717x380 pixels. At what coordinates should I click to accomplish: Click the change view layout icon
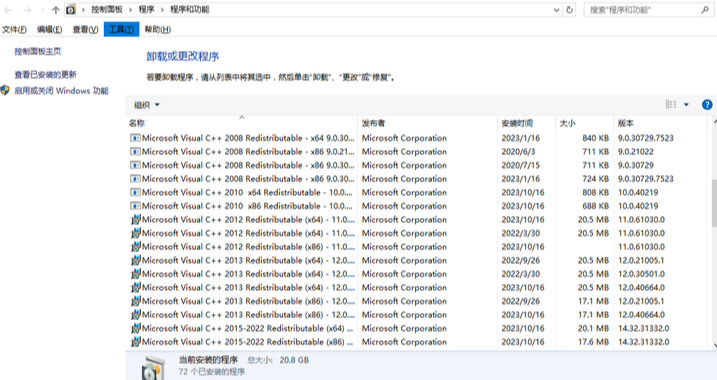click(x=671, y=105)
